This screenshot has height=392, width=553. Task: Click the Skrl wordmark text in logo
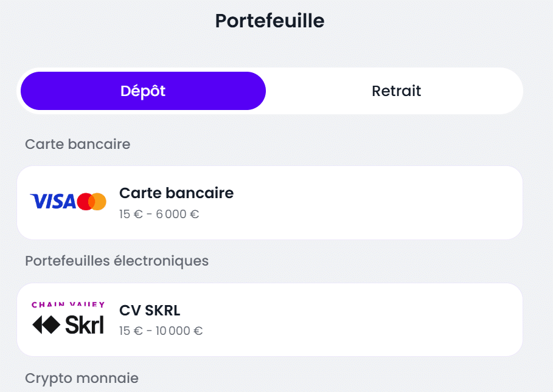(x=84, y=325)
